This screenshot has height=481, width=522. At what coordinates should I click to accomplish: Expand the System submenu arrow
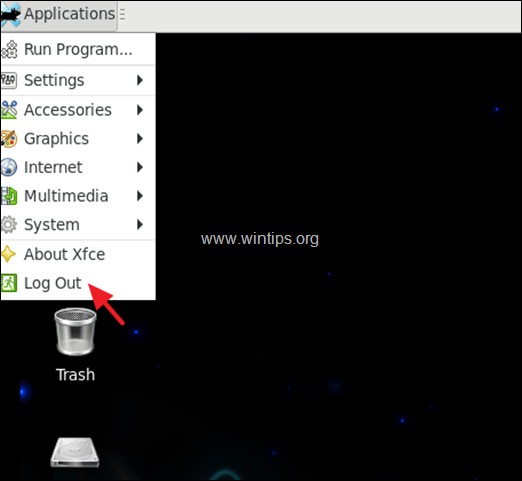click(x=140, y=225)
